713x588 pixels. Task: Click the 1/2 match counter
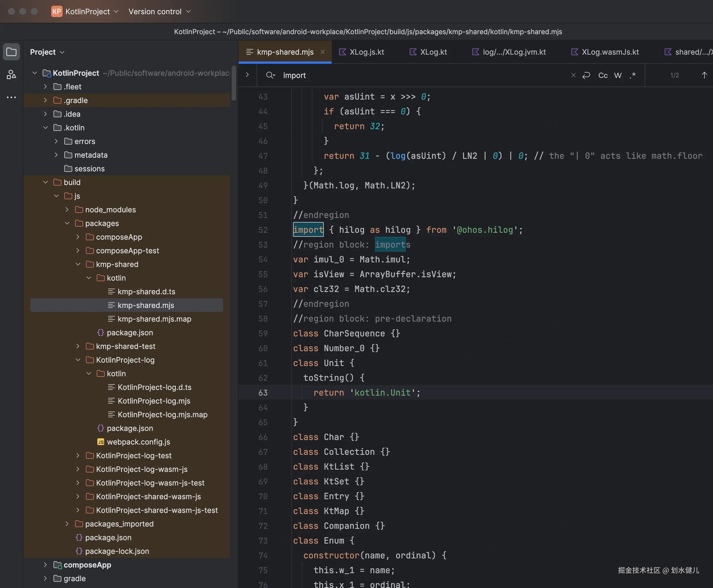coord(674,75)
